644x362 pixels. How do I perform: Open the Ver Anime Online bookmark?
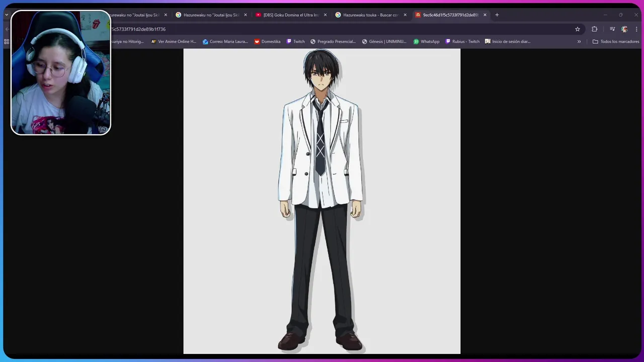coord(174,42)
